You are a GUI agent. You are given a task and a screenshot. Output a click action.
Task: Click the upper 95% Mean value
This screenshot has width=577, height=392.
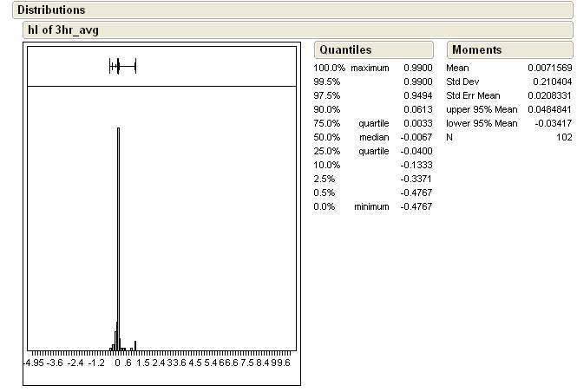point(549,109)
